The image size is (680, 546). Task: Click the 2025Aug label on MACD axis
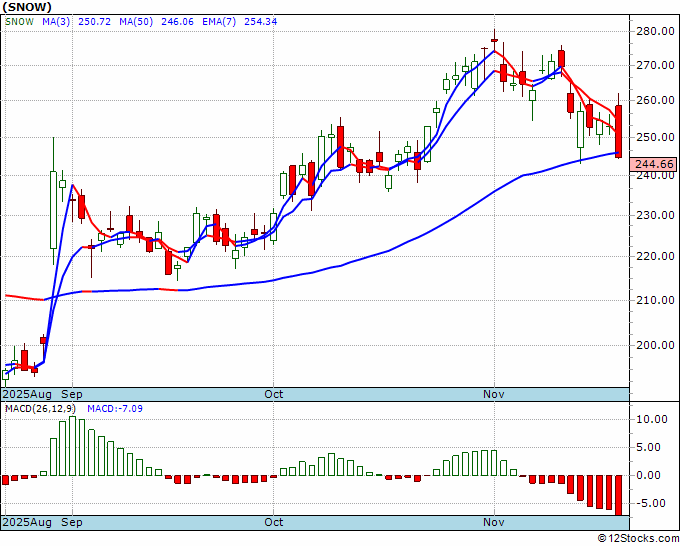27,522
